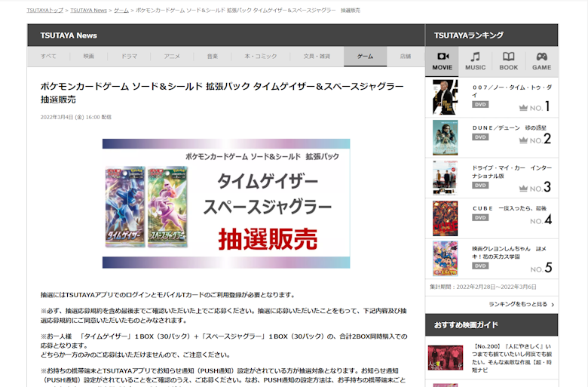This screenshot has height=387, width=588.
Task: Select the アニメ news category tab
Action: 172,57
